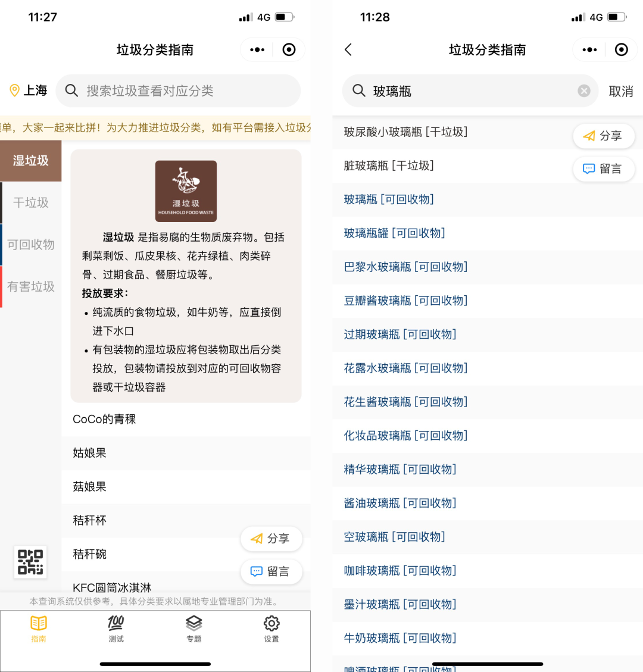643x672 pixels.
Task: Select the 干垃圾 category tab
Action: point(31,202)
